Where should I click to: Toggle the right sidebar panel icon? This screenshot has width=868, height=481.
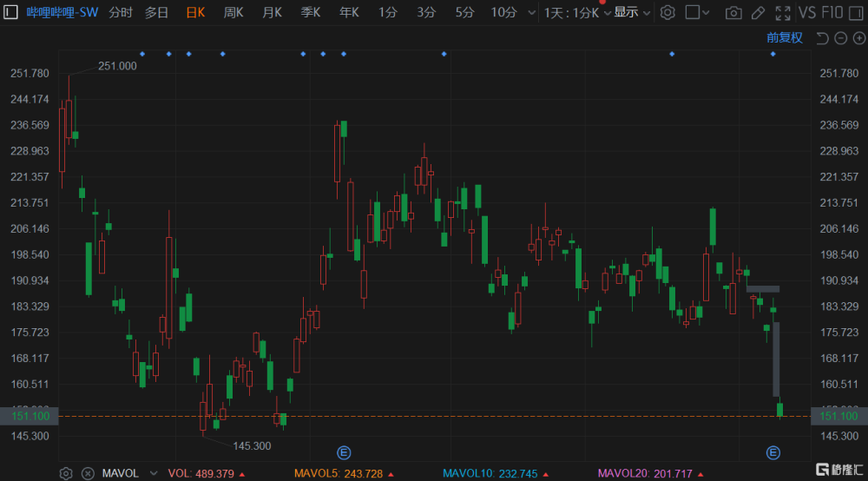click(856, 12)
